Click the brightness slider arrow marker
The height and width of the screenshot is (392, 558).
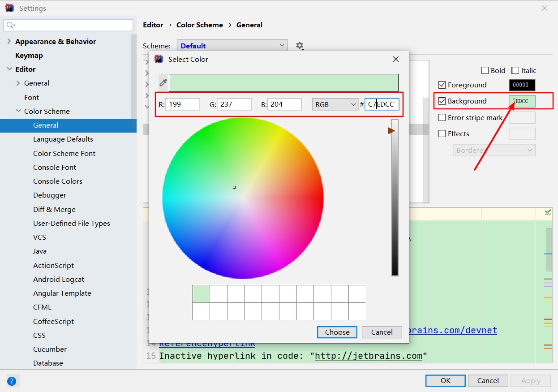(x=391, y=130)
